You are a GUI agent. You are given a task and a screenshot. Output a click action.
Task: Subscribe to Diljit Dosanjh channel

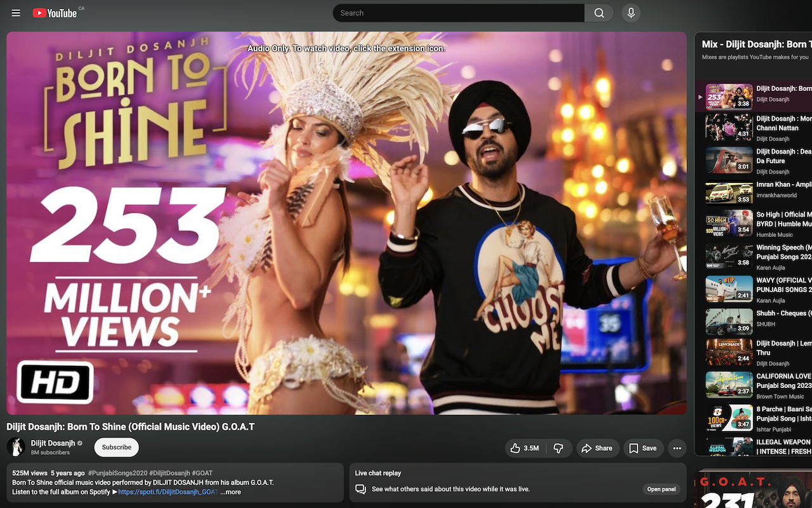tap(117, 447)
